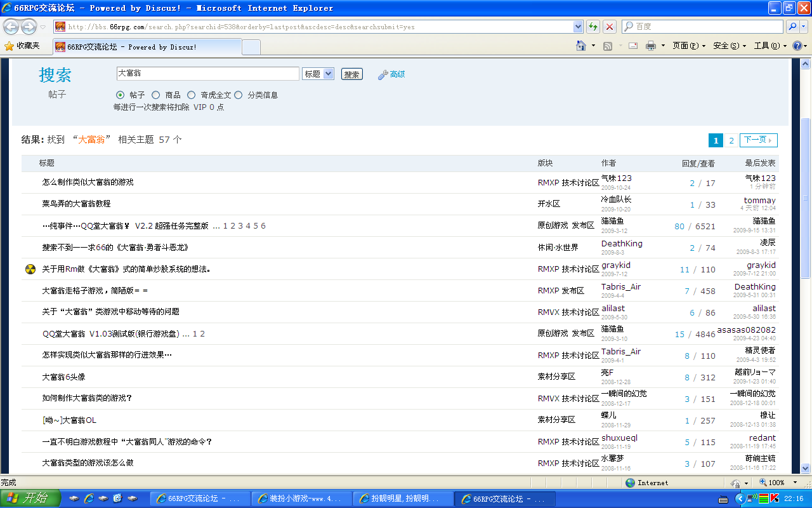Click in the 大富翁 search keyword field
The image size is (812, 508).
tap(207, 74)
